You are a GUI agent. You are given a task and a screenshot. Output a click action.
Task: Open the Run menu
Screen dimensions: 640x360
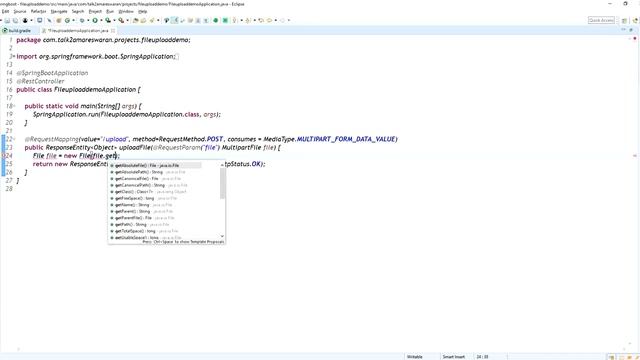(x=110, y=11)
